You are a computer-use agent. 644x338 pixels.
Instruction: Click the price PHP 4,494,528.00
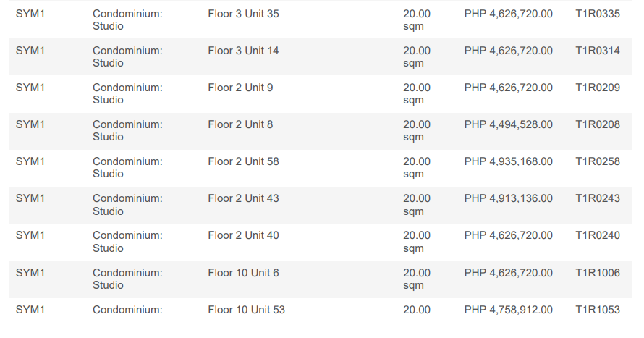click(508, 124)
